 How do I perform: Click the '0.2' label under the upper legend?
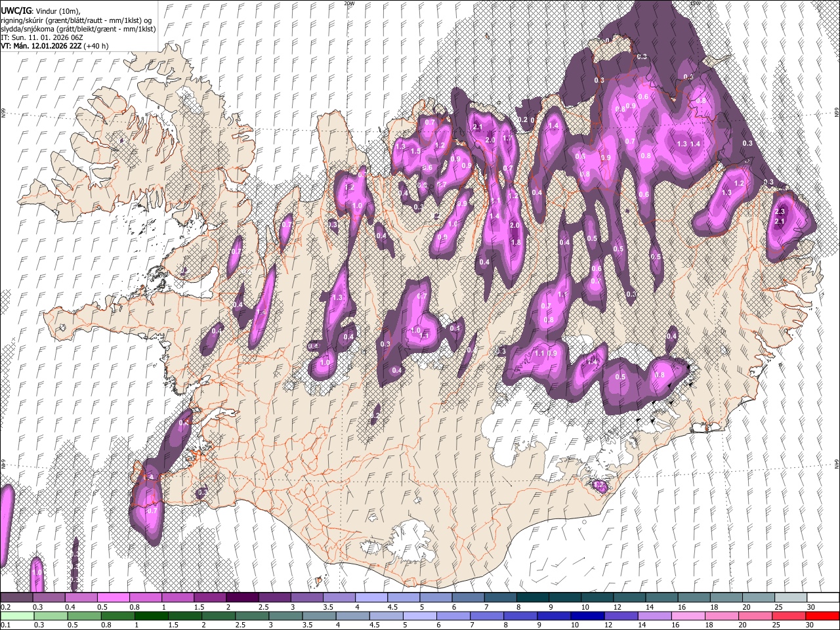[x=5, y=607]
